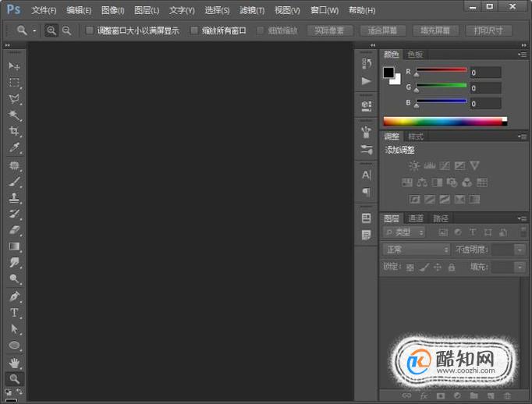
Task: Pick the Eyedropper tool
Action: tap(14, 147)
